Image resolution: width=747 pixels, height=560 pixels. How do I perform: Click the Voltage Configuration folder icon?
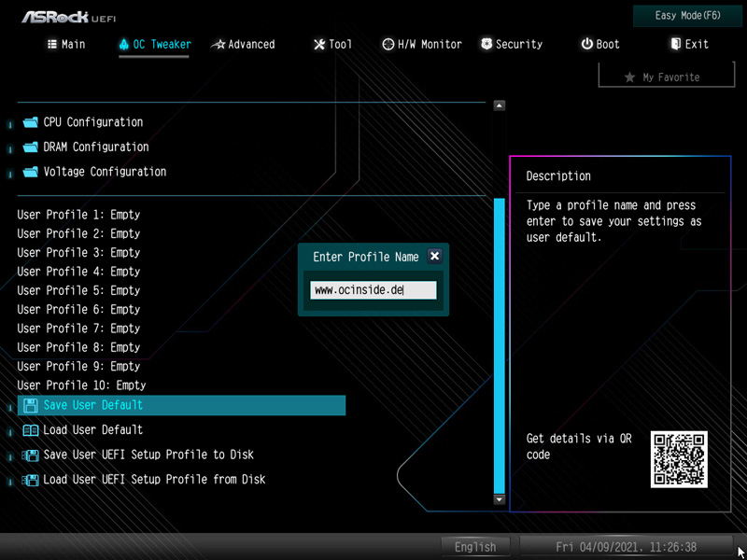pyautogui.click(x=30, y=172)
